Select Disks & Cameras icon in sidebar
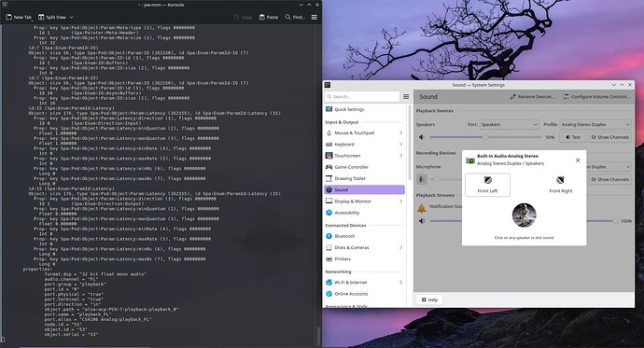 coord(329,247)
